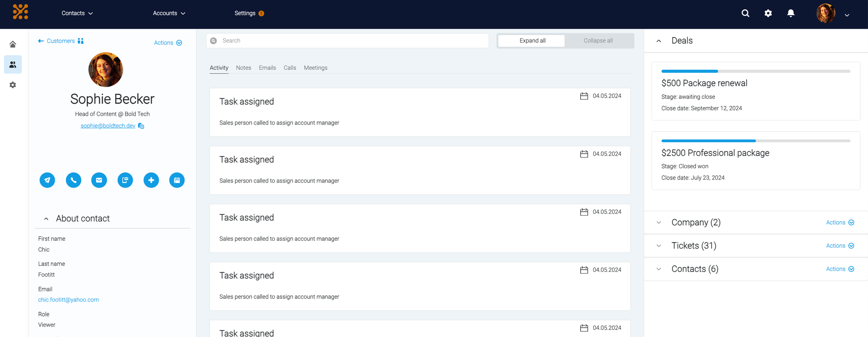Copy Sophie's email address icon
Viewport: 868px width, 337px height.
[141, 126]
